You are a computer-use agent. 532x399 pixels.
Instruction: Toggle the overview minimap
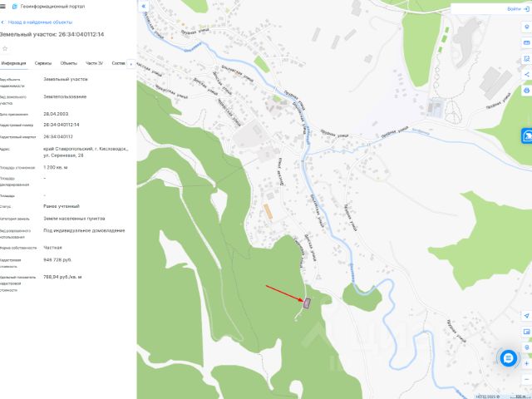[526, 332]
